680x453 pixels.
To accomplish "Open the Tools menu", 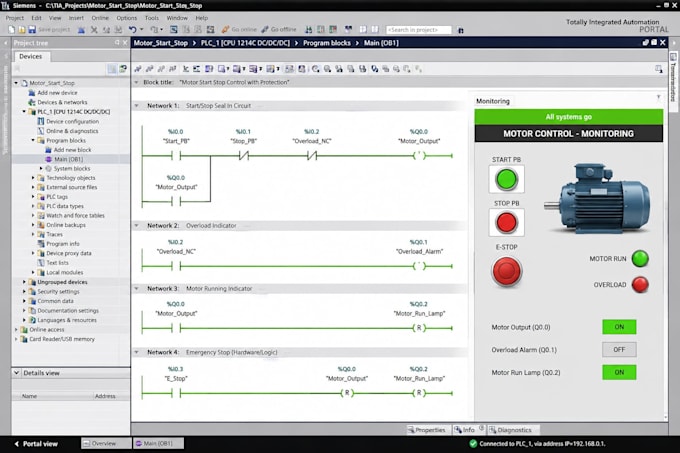I will (152, 18).
